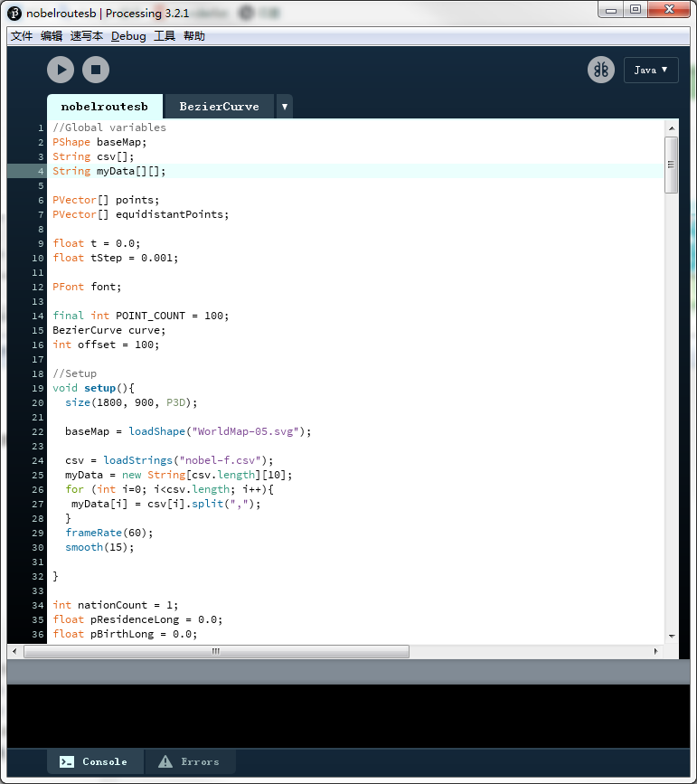Click on 'float tStep = 0.001;' line
This screenshot has height=784, width=697.
pyautogui.click(x=115, y=258)
